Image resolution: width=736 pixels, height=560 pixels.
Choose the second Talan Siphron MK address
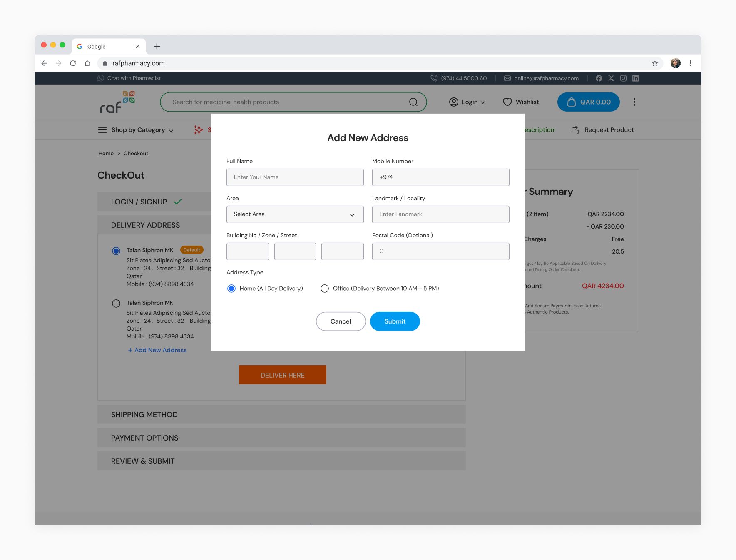point(116,303)
